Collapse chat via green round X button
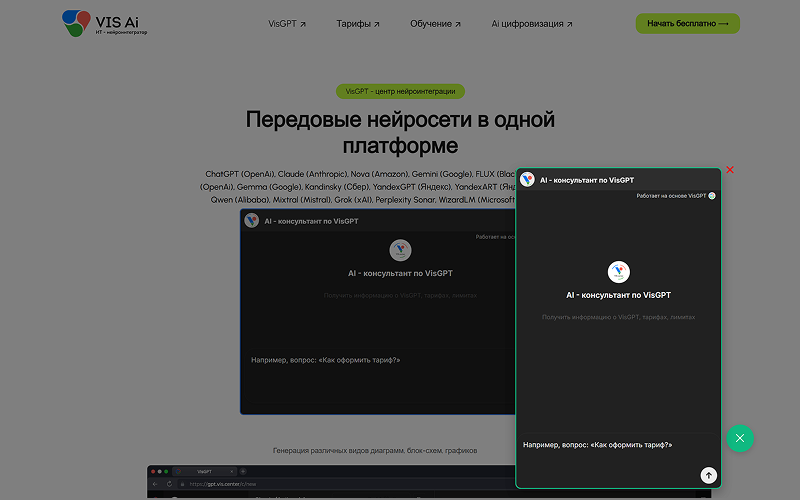 (x=739, y=438)
